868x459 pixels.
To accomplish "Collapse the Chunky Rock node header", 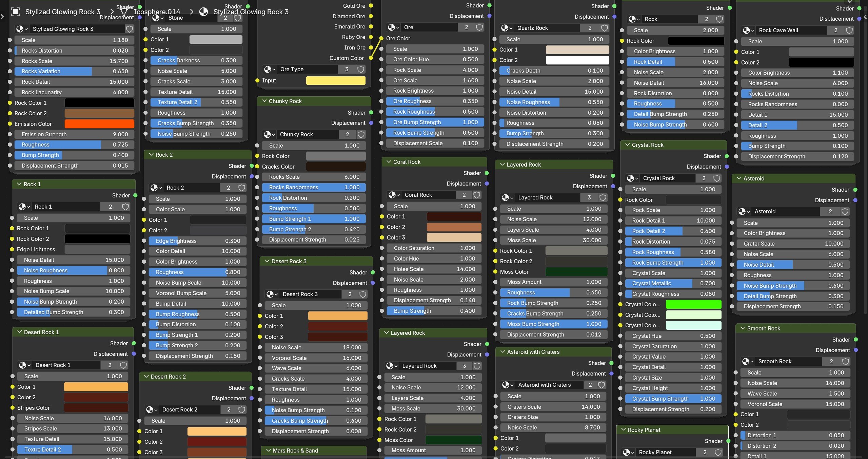I will tap(264, 101).
